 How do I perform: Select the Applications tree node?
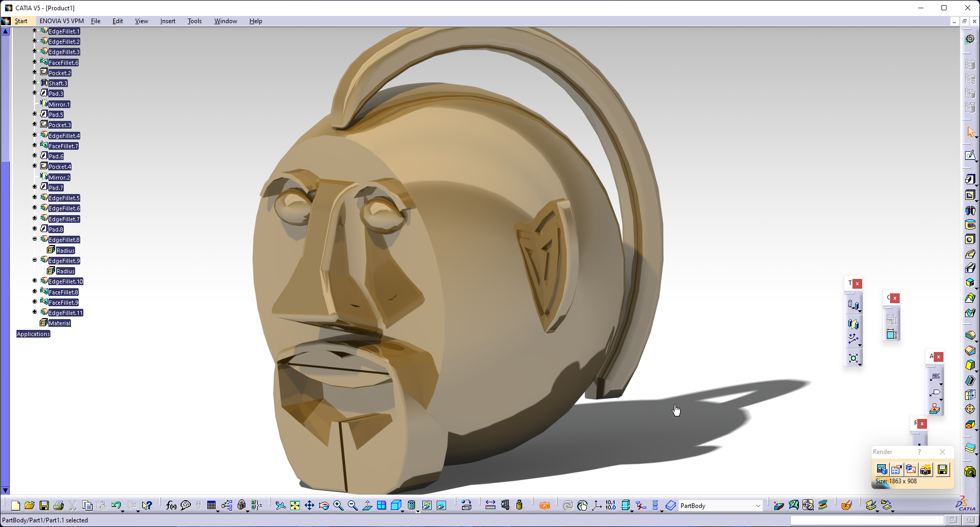point(33,334)
